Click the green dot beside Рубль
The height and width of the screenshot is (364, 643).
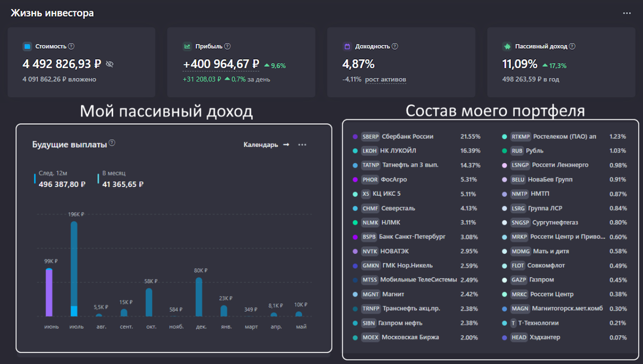[504, 151]
